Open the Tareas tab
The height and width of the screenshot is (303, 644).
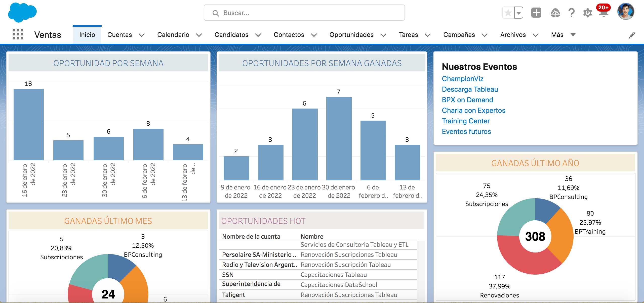pos(408,35)
